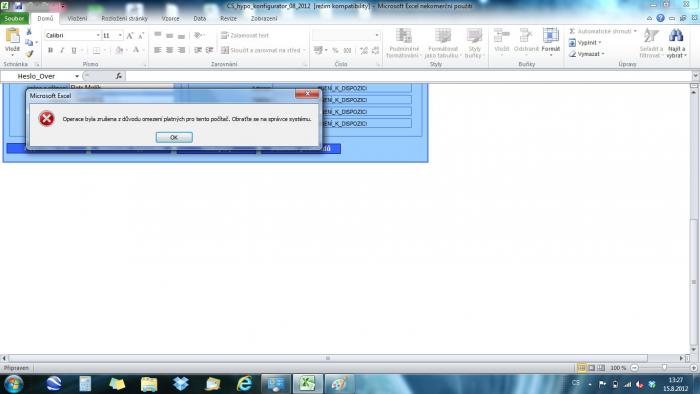
Task: Open the Soubor tab
Action: (14, 18)
